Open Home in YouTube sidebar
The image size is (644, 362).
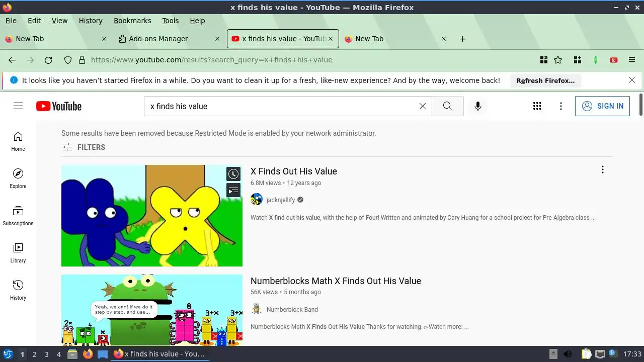point(18,141)
